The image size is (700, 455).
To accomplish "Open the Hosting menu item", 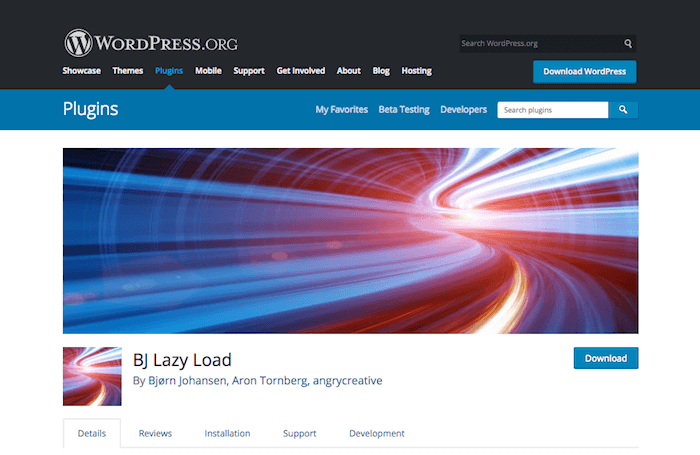I will tap(417, 71).
